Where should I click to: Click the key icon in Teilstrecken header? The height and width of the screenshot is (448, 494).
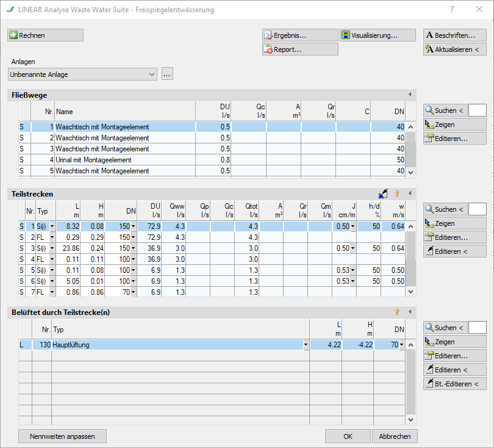point(396,193)
